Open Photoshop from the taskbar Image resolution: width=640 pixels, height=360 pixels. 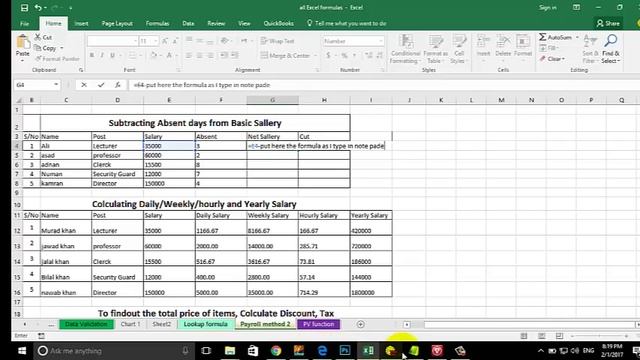(x=345, y=351)
